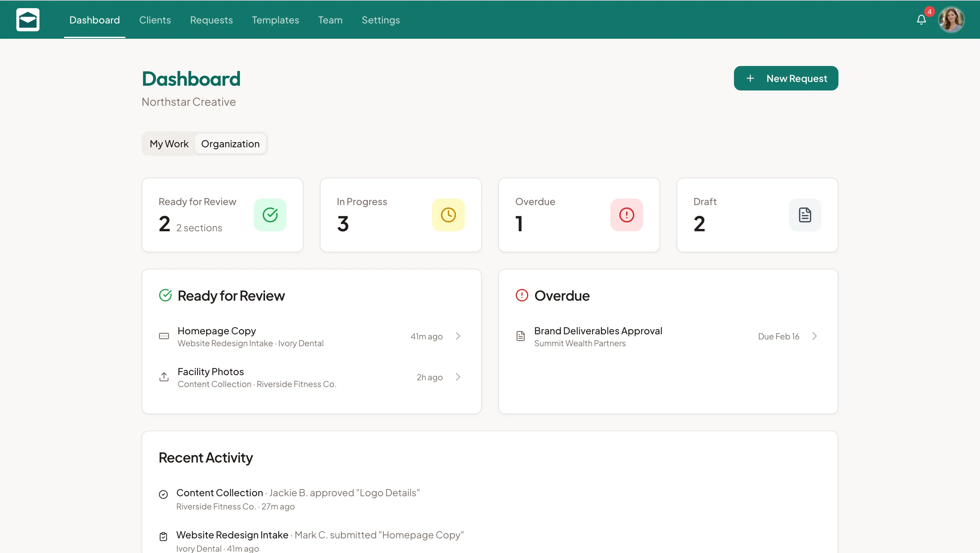Click the profile avatar photo
980x553 pixels.
coord(951,19)
